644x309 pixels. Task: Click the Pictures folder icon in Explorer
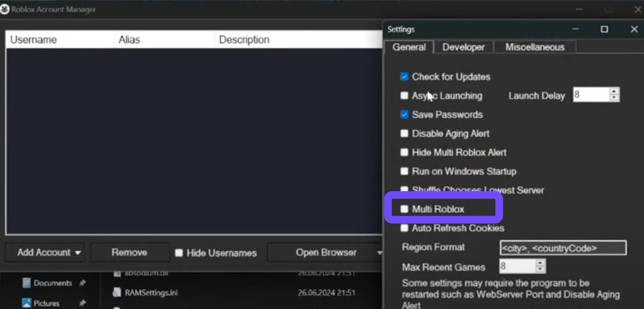tap(27, 303)
